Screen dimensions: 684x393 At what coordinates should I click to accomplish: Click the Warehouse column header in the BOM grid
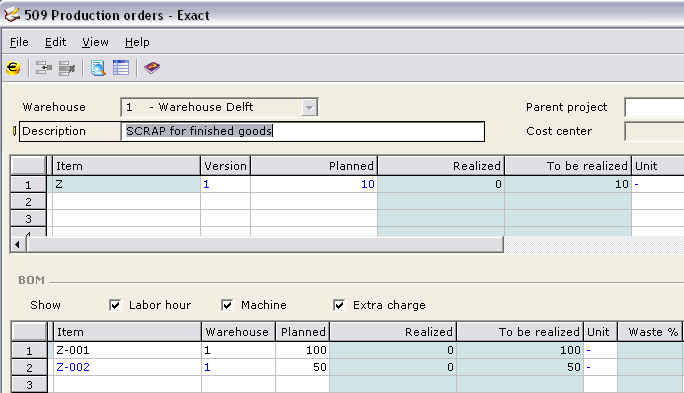[x=238, y=332]
